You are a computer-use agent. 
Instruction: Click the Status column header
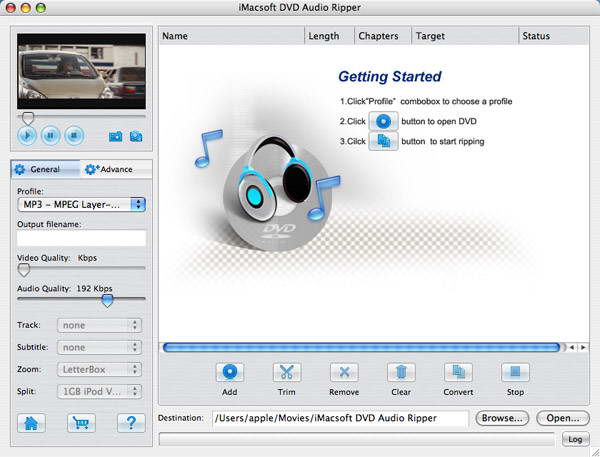click(x=554, y=36)
